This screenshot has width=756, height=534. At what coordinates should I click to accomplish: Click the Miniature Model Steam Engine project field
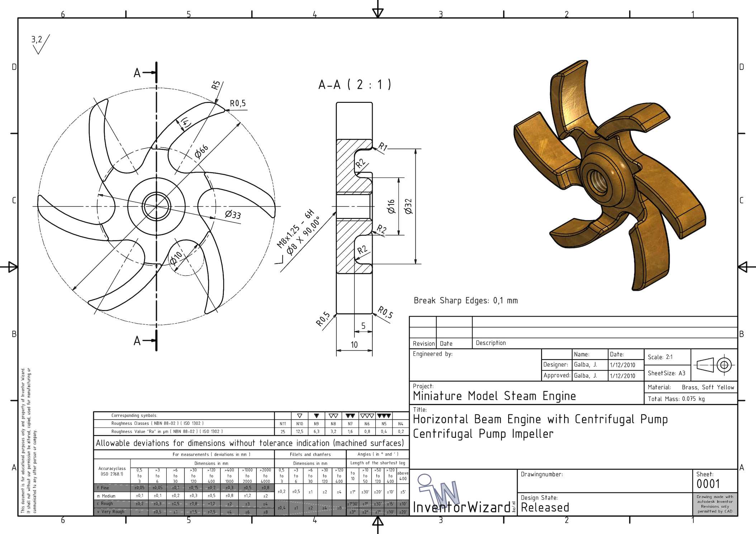[x=494, y=396]
